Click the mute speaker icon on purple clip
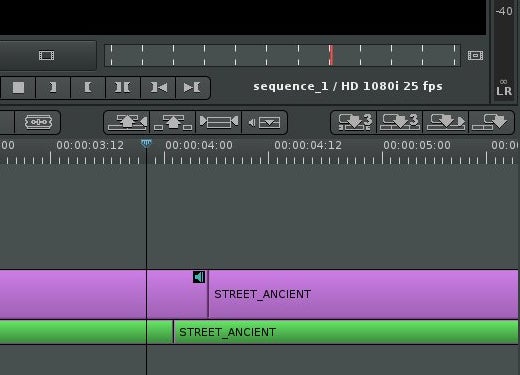The image size is (520, 375). pyautogui.click(x=199, y=277)
